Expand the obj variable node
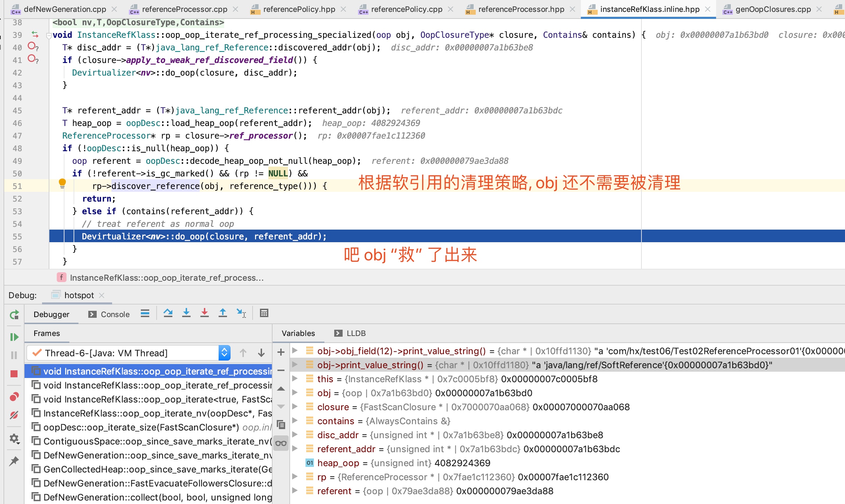 (295, 393)
